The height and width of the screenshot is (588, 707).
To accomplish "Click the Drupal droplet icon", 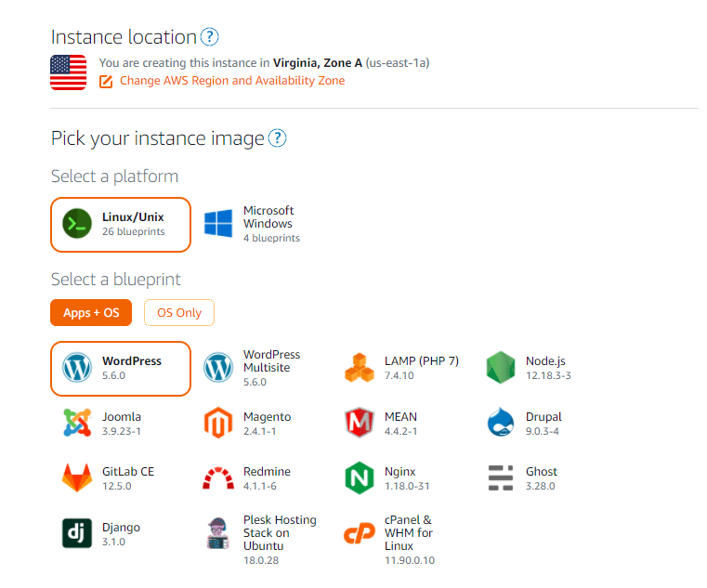I will 501,423.
